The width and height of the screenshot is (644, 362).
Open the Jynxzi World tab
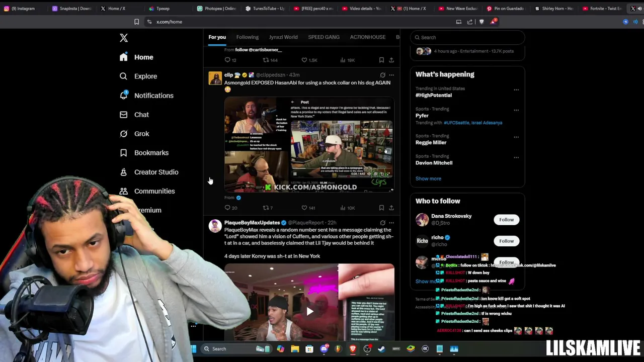click(283, 37)
